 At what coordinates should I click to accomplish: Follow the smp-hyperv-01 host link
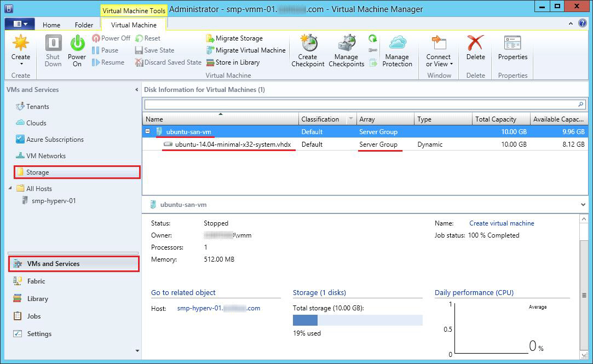click(218, 308)
